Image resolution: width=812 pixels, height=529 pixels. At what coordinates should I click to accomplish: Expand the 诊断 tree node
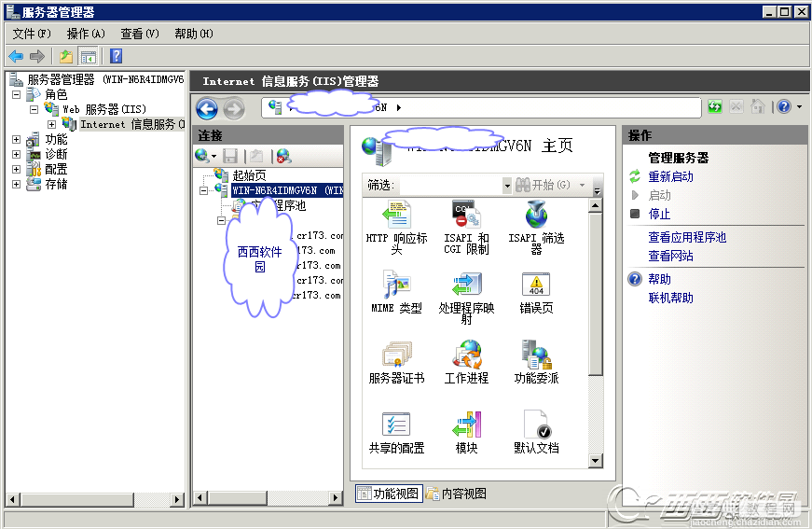[17, 154]
